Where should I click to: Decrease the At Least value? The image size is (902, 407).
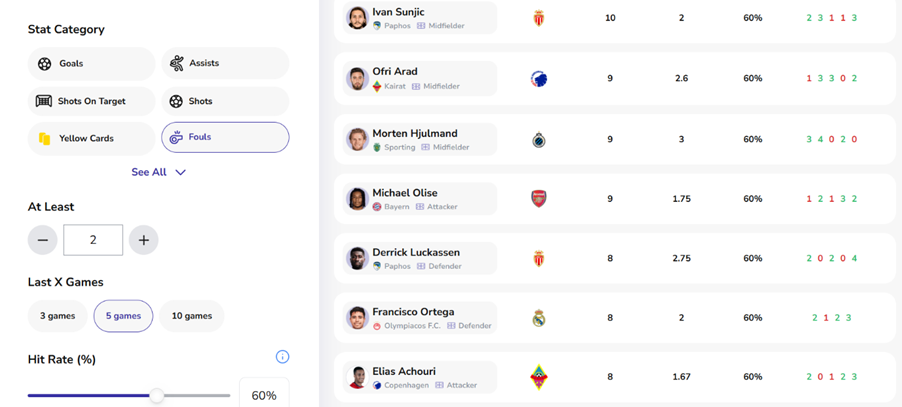(x=42, y=240)
